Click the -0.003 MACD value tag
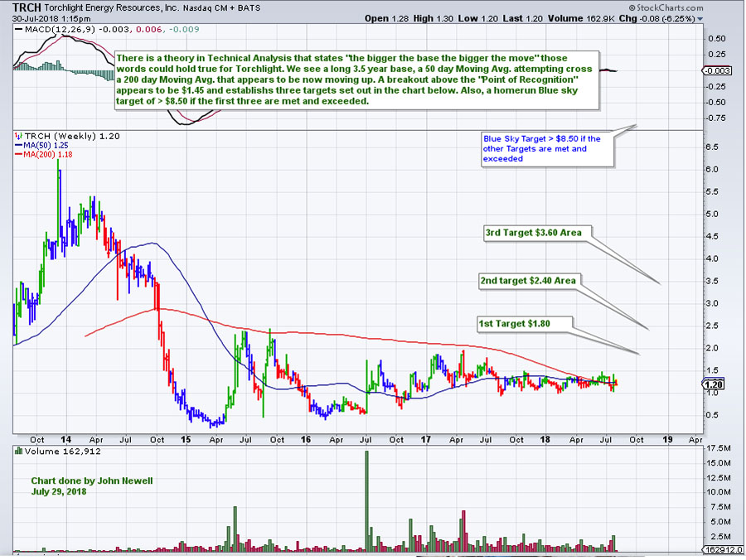 point(718,71)
